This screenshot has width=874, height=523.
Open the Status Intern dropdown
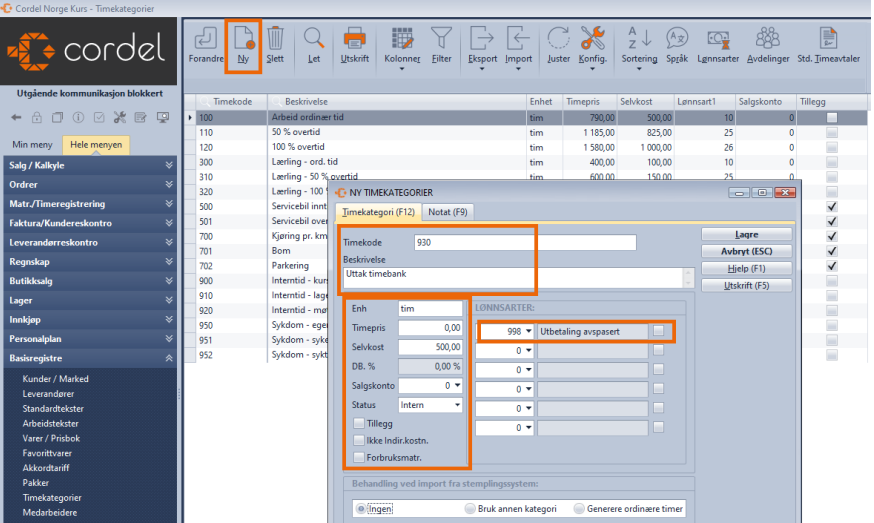click(457, 405)
